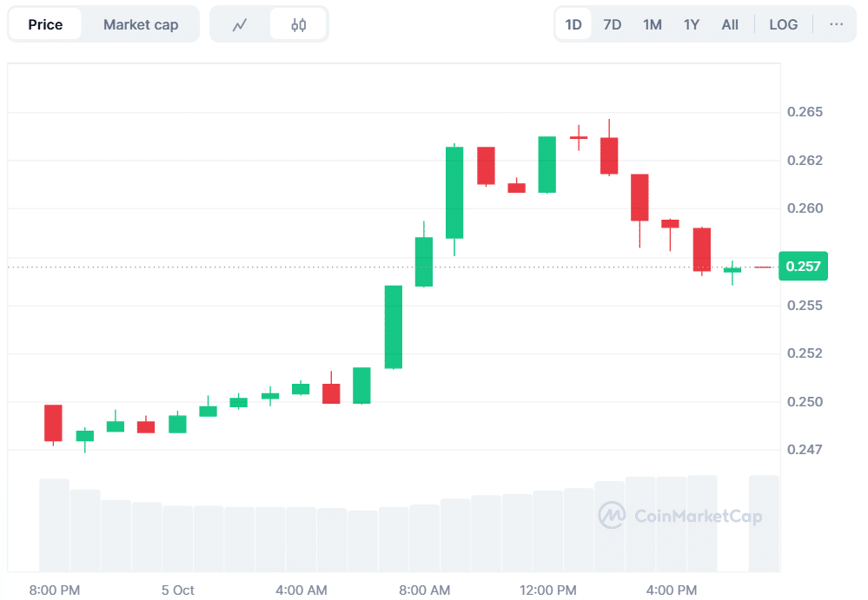Select the 1D time range

click(x=573, y=24)
